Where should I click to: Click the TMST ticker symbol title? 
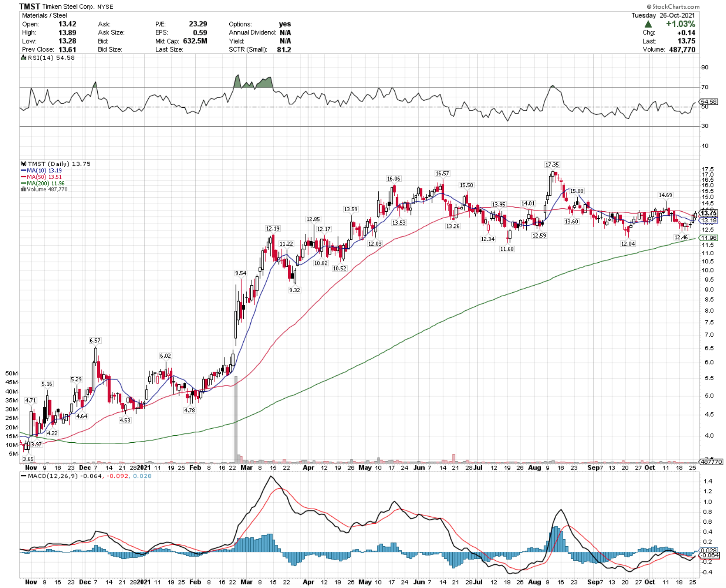[29, 7]
